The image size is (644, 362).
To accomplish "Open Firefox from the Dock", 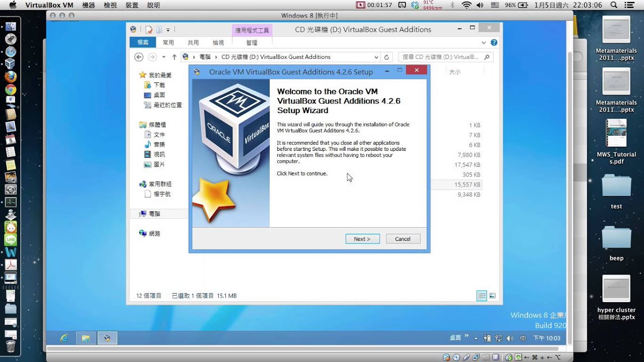I will tap(11, 77).
